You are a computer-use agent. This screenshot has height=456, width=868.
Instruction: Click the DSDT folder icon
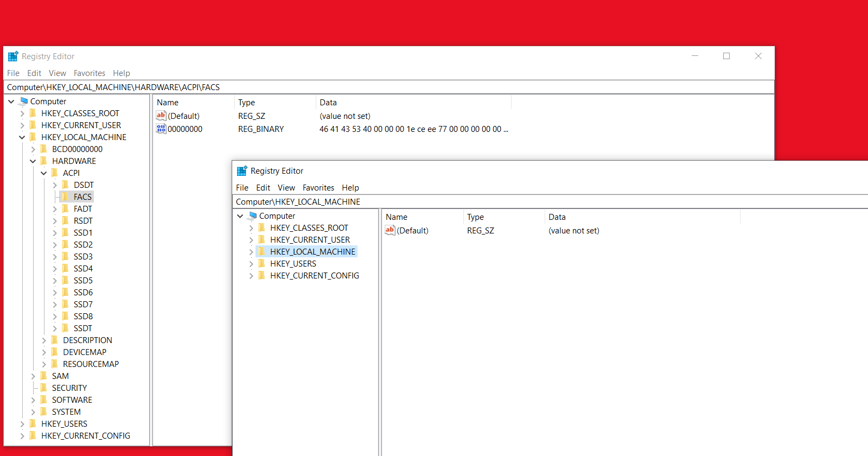point(66,185)
